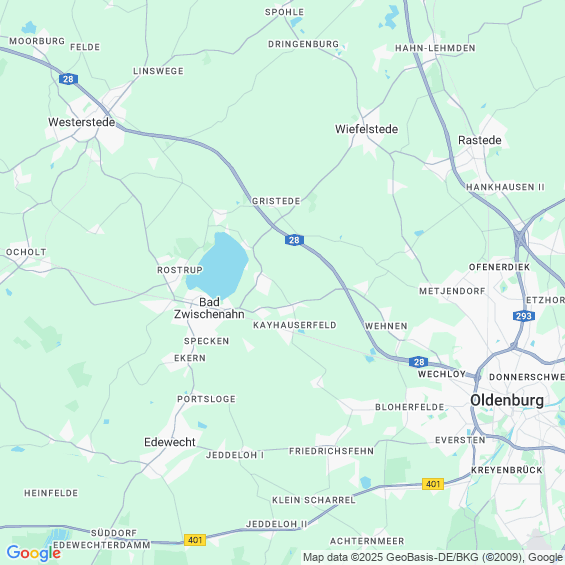Click the Kayhauserfeld place label
The height and width of the screenshot is (565, 565).
[295, 325]
